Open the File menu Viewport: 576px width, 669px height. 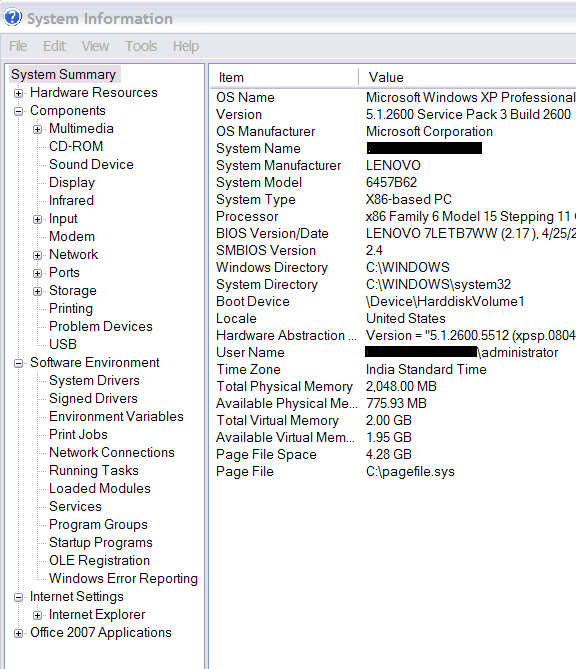point(18,46)
